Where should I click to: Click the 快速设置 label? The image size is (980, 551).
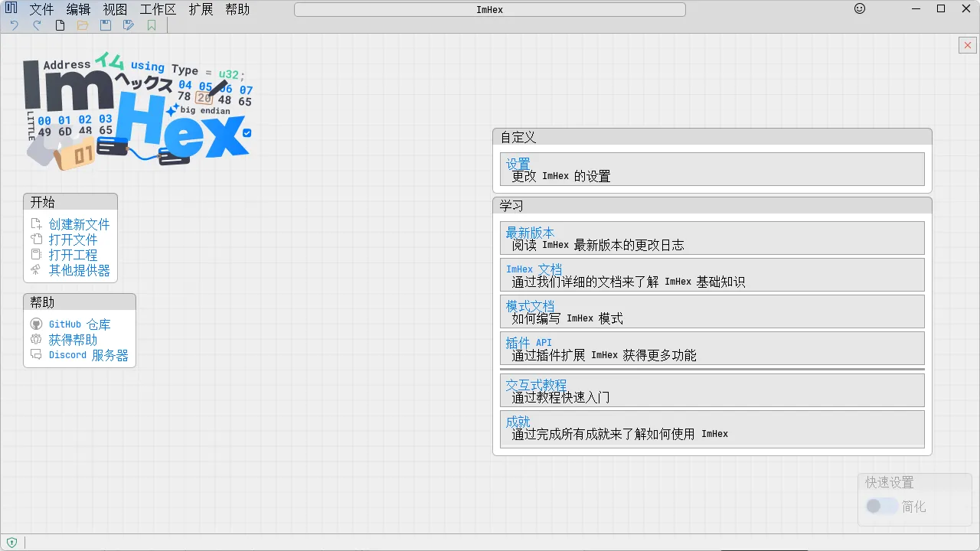tap(890, 483)
